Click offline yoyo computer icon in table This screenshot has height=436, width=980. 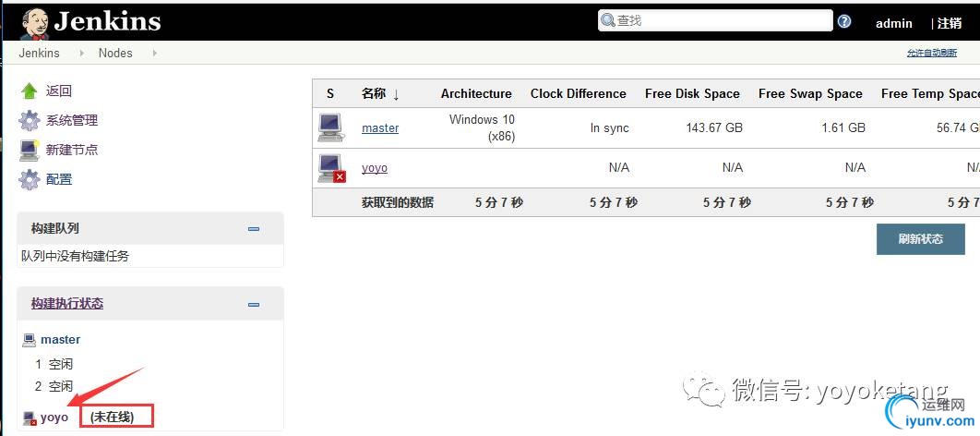(330, 167)
